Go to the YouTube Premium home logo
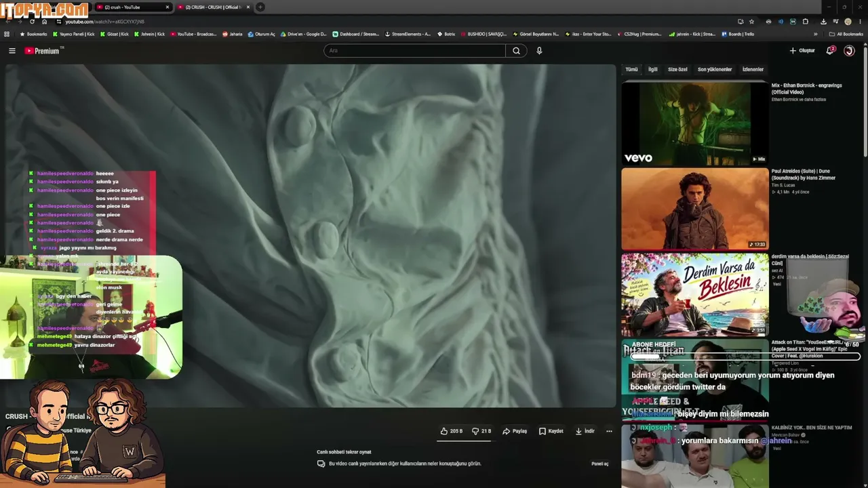This screenshot has height=488, width=868. coord(43,51)
